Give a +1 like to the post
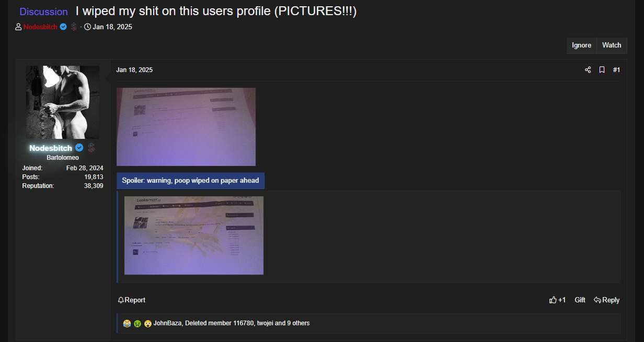 click(557, 300)
